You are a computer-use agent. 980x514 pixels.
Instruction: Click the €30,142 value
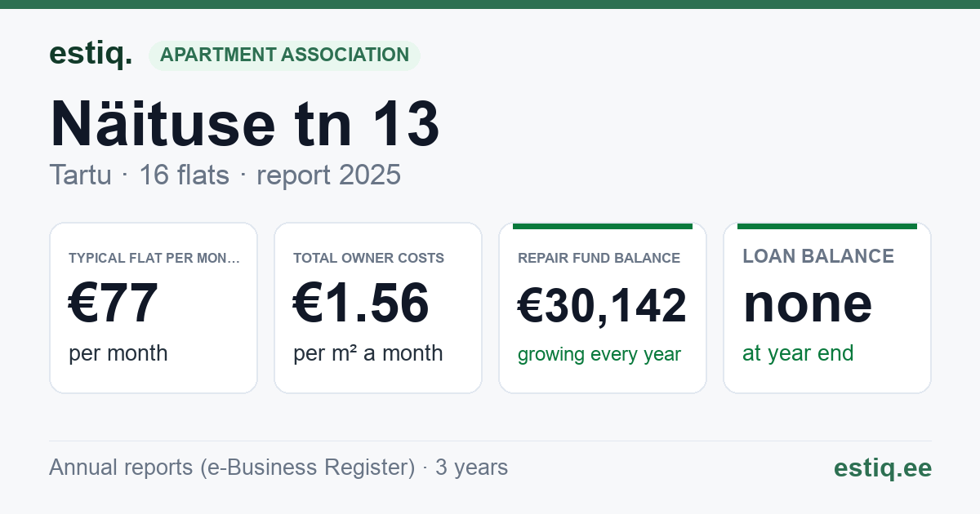[x=603, y=307]
